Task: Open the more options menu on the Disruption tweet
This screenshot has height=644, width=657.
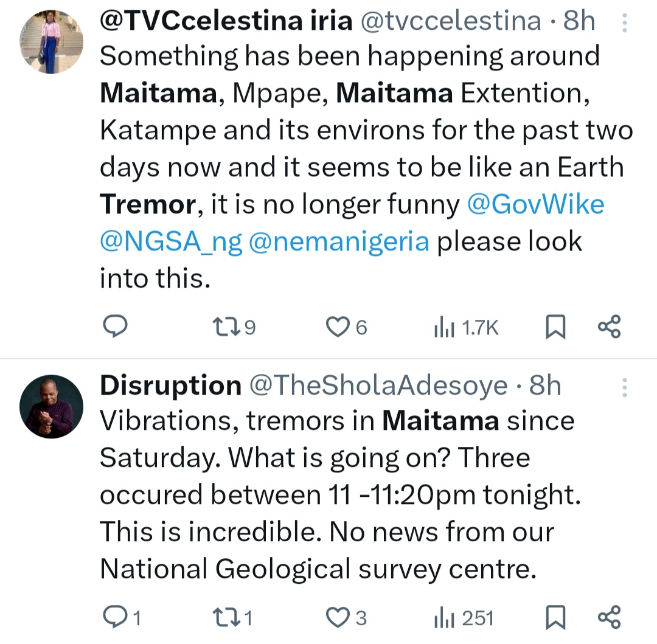Action: [x=624, y=388]
